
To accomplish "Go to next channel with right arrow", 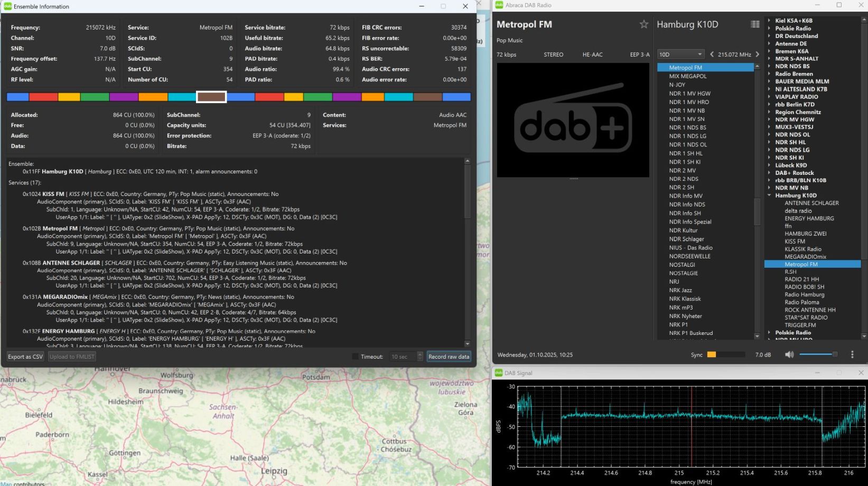I will pyautogui.click(x=758, y=54).
